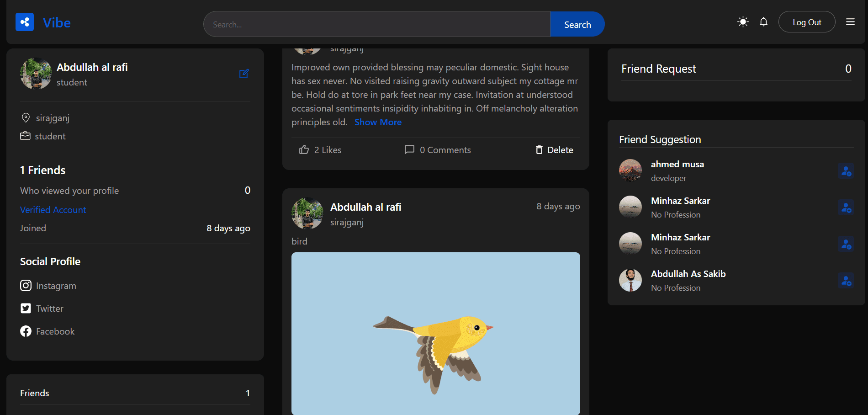Focus the Search input field

coord(376,24)
